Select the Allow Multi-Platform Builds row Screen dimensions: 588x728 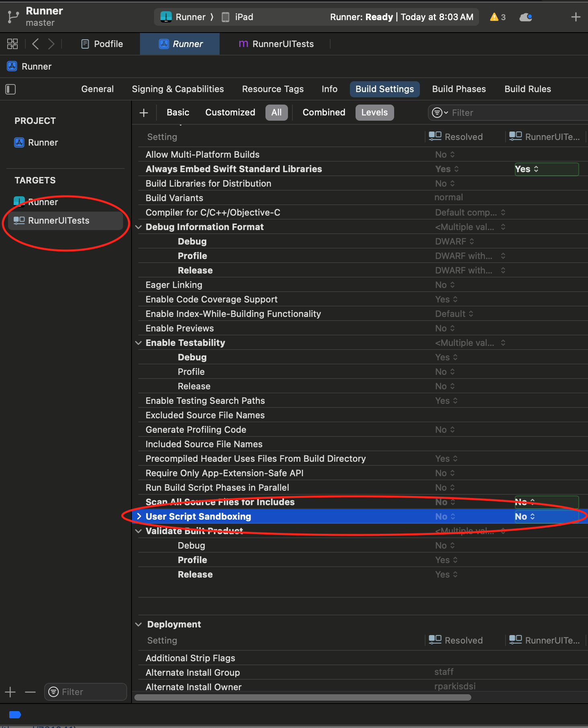click(363, 154)
